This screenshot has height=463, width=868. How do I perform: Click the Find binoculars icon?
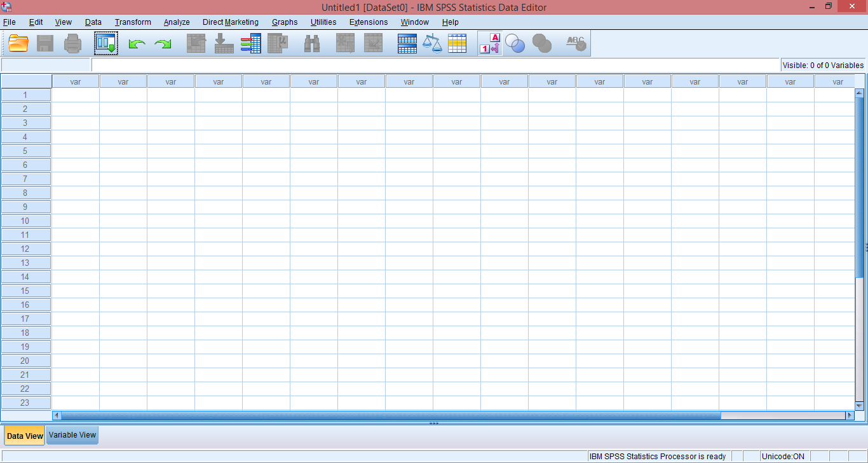312,43
